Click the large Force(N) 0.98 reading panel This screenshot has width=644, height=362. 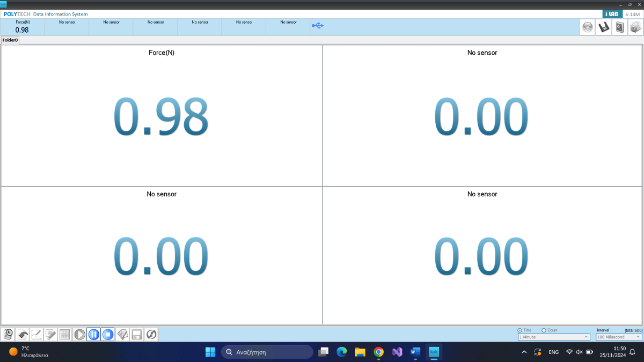point(161,115)
